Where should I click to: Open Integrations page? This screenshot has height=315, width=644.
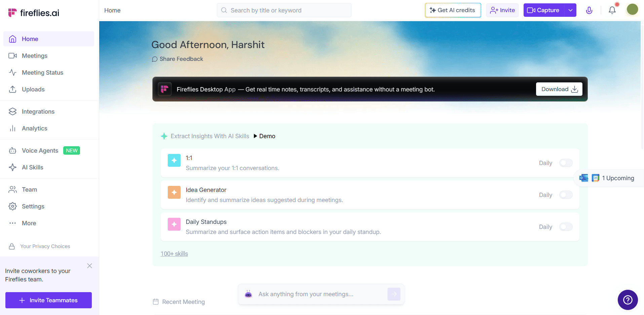(x=49, y=112)
